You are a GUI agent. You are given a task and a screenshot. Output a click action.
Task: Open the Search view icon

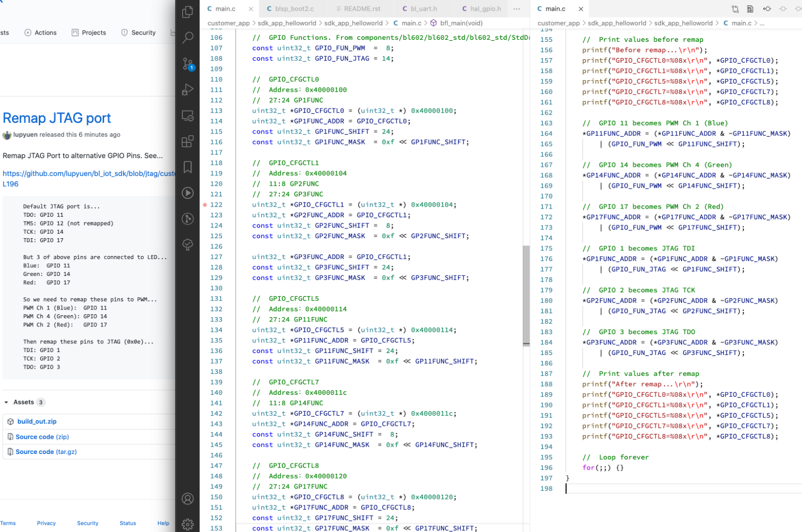tap(187, 37)
